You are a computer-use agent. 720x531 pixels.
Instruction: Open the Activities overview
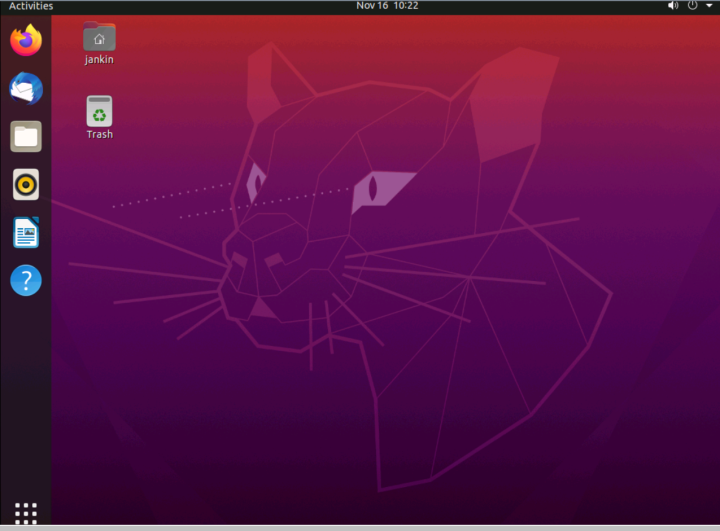[x=31, y=6]
